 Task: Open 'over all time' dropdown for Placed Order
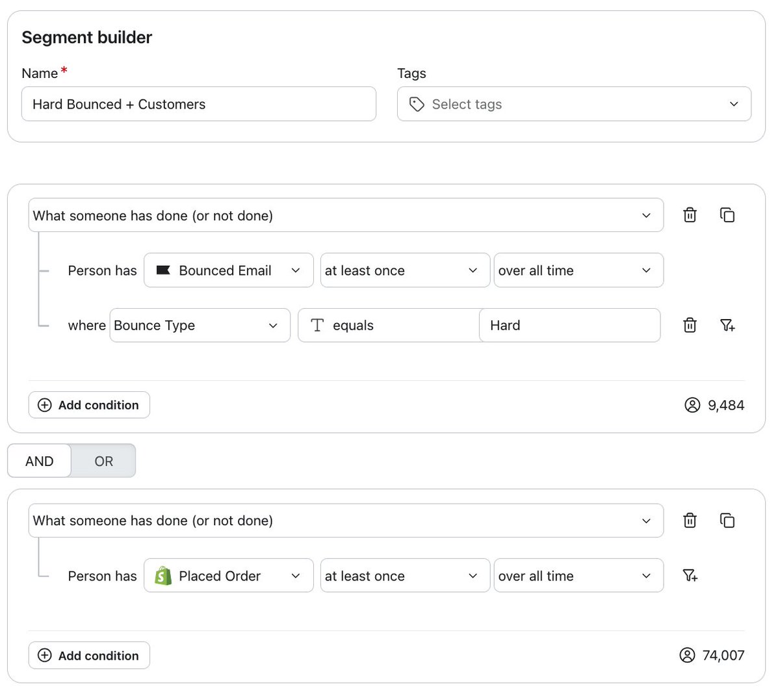[578, 575]
